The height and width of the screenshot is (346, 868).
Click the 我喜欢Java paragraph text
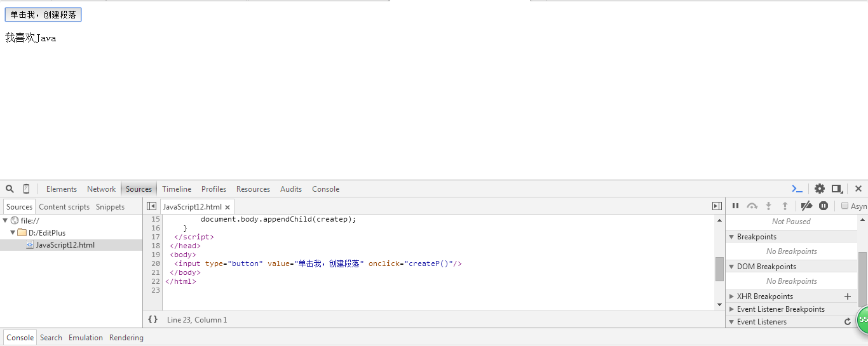pos(31,38)
